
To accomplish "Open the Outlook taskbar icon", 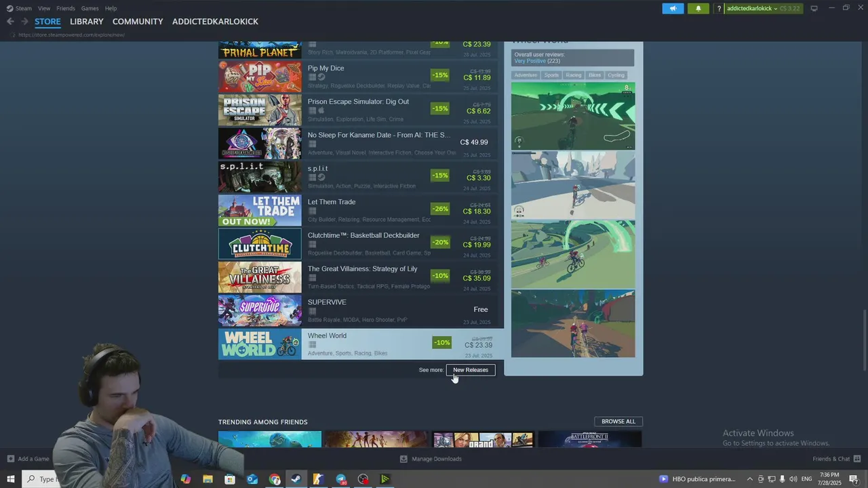I will point(252,479).
